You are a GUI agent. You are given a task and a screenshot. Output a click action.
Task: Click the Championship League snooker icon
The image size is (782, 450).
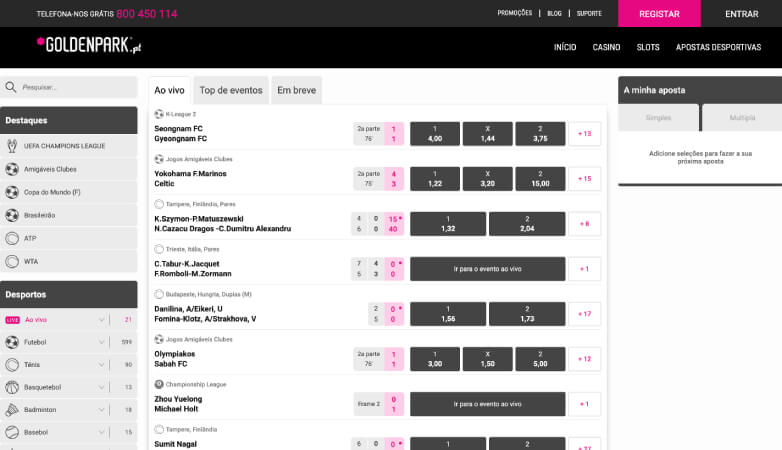159,384
